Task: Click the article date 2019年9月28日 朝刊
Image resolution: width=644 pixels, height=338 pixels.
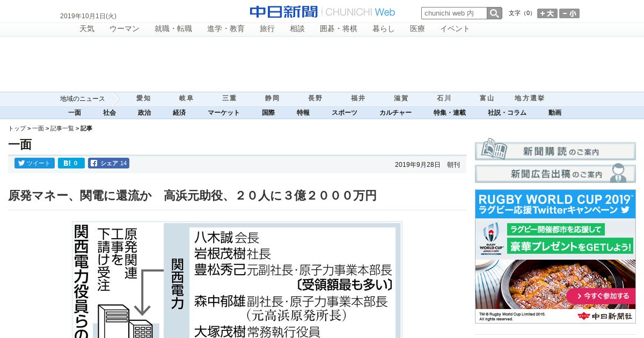Action: click(x=427, y=165)
